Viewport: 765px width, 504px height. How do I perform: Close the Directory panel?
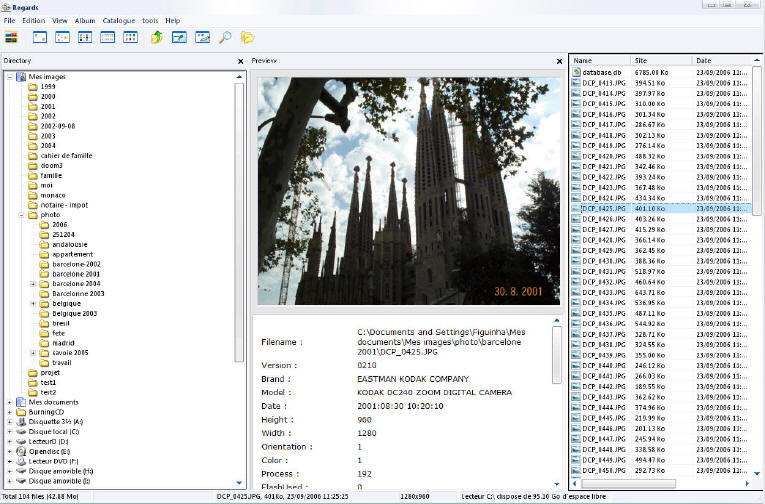240,61
